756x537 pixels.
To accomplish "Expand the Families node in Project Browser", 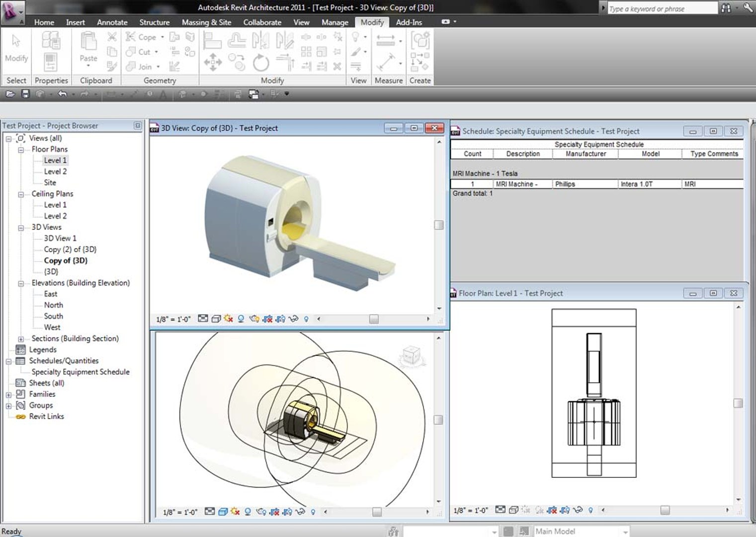I will point(8,395).
